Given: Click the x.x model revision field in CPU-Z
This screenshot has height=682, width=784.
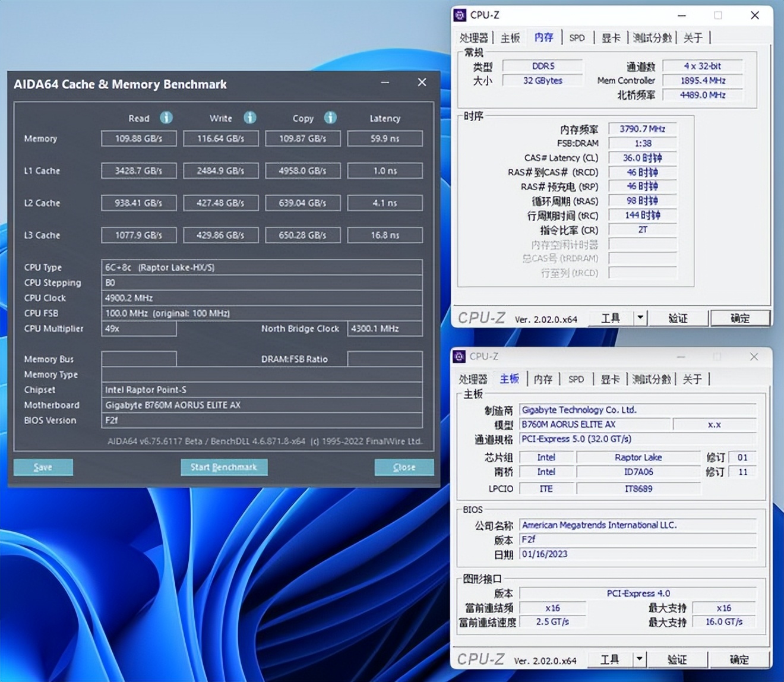Looking at the screenshot, I should click(x=715, y=424).
